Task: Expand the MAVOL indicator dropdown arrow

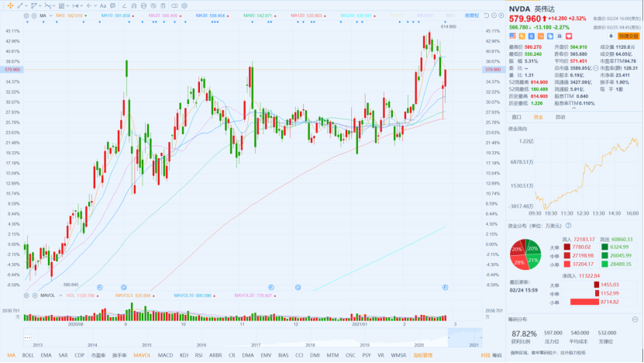Action: [x=60, y=296]
